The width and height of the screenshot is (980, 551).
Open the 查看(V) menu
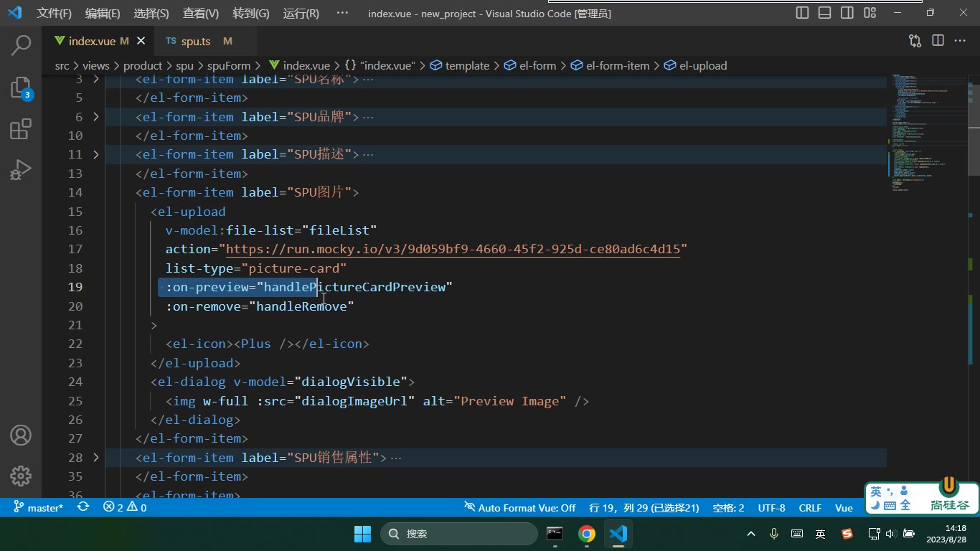201,13
